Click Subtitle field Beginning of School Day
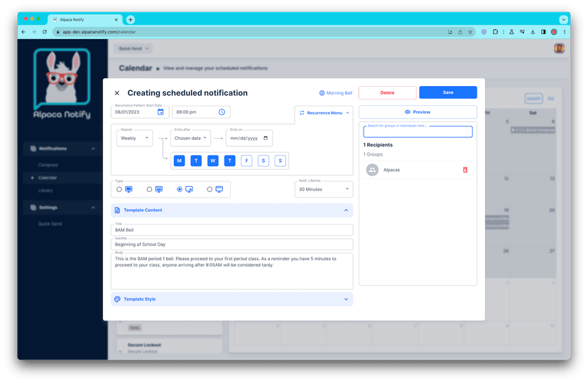 pyautogui.click(x=232, y=244)
